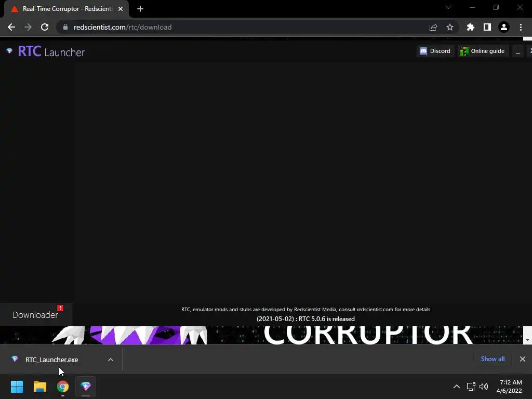Screen dimensions: 532x399
Task: Open volume control tray icon
Action: (x=484, y=387)
